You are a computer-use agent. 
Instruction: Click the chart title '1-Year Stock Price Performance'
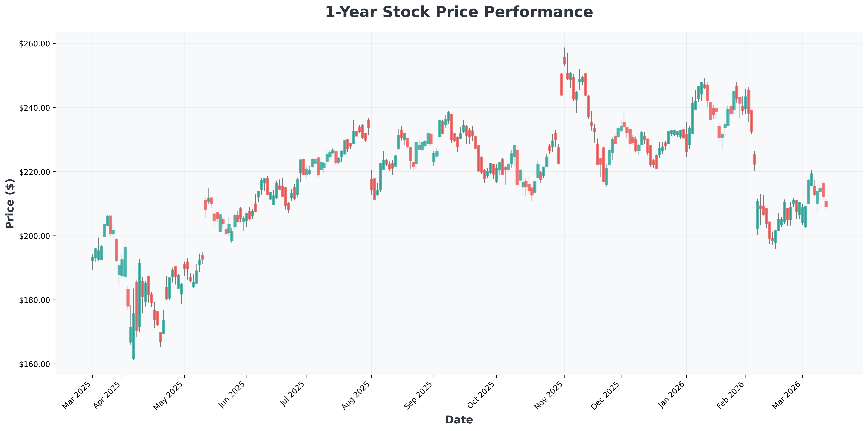pos(459,13)
